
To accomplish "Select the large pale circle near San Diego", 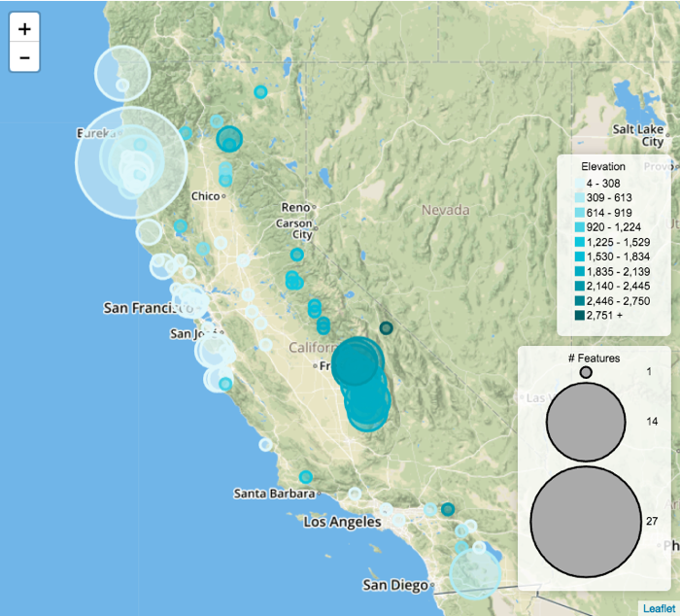I will coord(475,573).
